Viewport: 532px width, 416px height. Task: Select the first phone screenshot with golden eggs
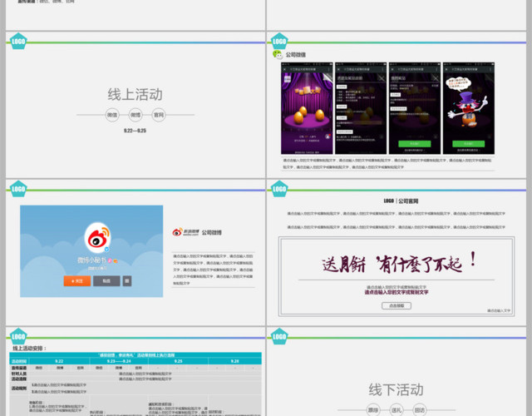[x=307, y=108]
